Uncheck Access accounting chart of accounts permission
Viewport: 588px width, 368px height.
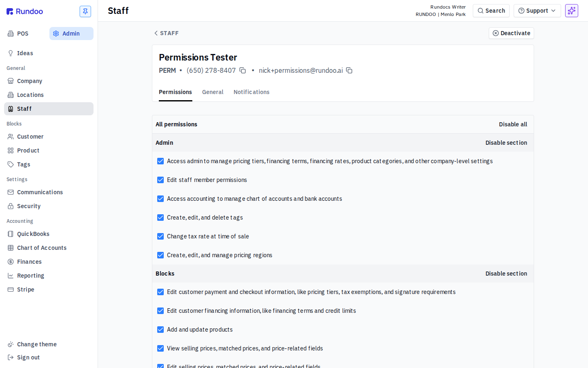pyautogui.click(x=160, y=199)
